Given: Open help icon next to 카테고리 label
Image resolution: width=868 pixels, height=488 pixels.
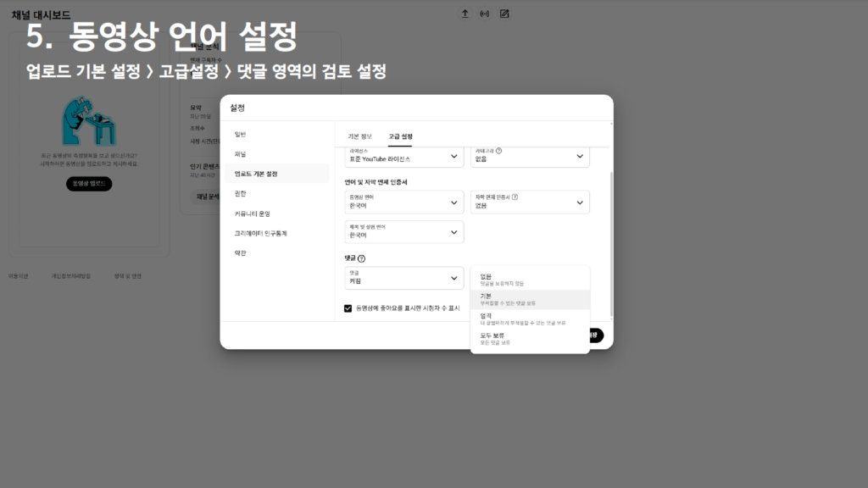Looking at the screenshot, I should pyautogui.click(x=498, y=151).
